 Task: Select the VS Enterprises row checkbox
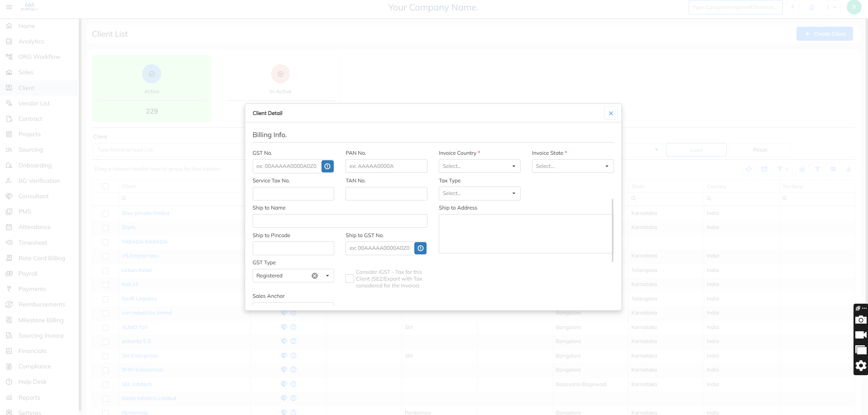point(106,256)
